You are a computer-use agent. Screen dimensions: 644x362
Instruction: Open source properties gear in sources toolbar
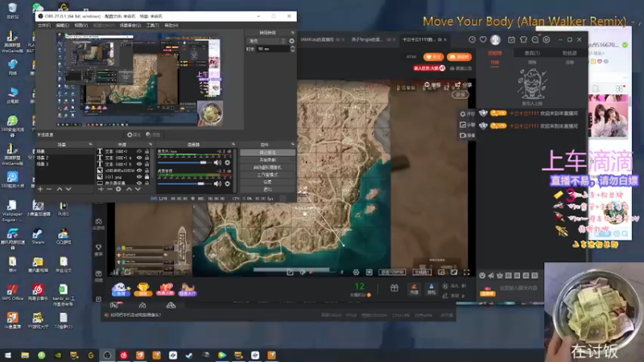[118, 189]
